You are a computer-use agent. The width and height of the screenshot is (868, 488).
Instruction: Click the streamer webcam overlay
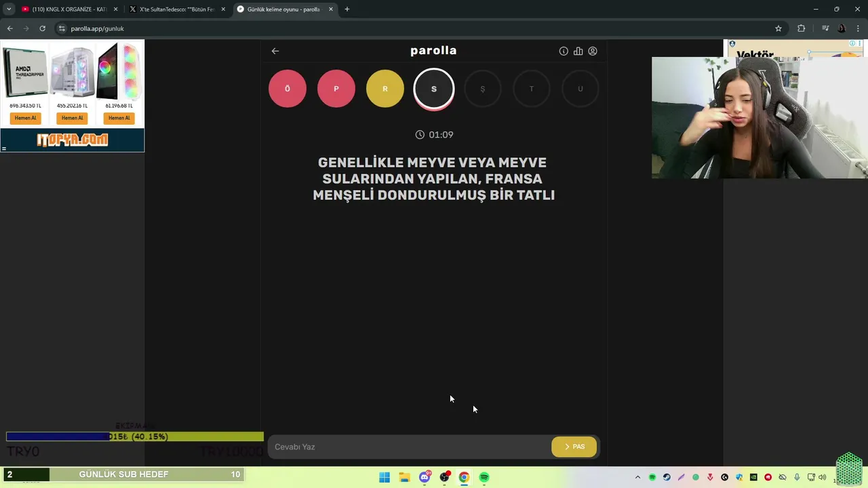tap(759, 118)
